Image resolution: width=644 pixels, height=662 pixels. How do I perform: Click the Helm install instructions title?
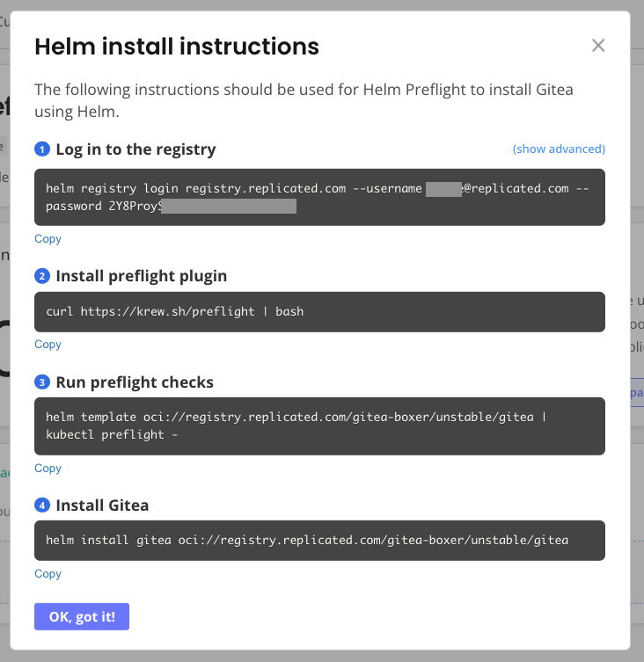pyautogui.click(x=176, y=47)
